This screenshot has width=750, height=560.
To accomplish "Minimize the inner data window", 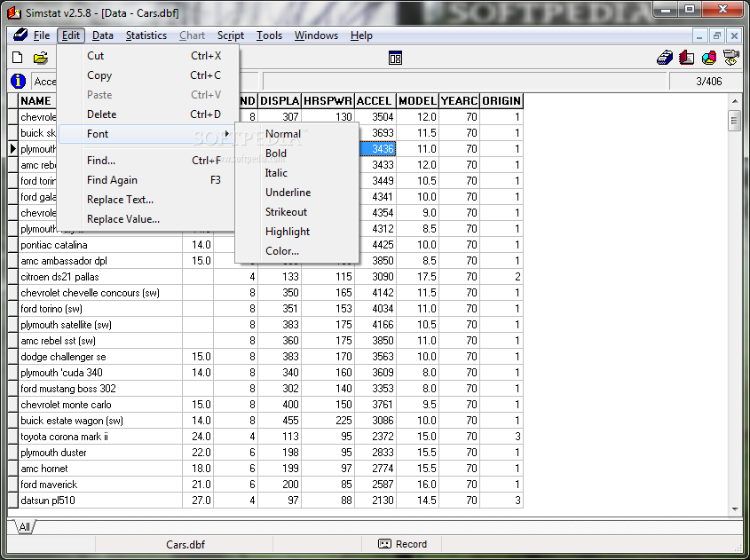I will pos(699,35).
